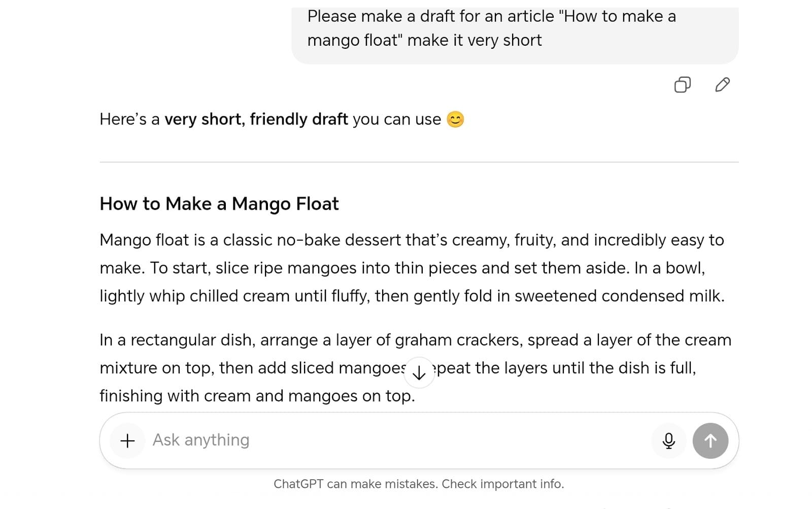Image resolution: width=812 pixels, height=509 pixels.
Task: Click "Check important info" text
Action: (x=502, y=484)
